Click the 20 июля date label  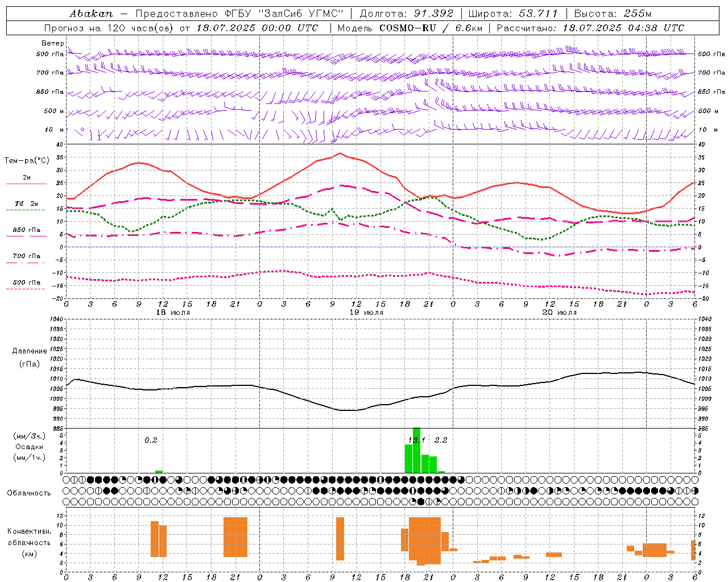(560, 313)
